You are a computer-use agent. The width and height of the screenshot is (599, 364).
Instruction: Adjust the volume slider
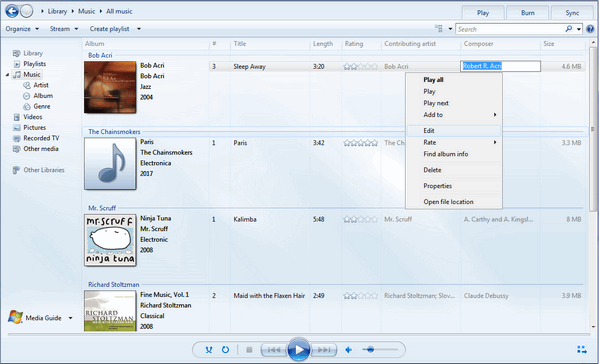380,349
